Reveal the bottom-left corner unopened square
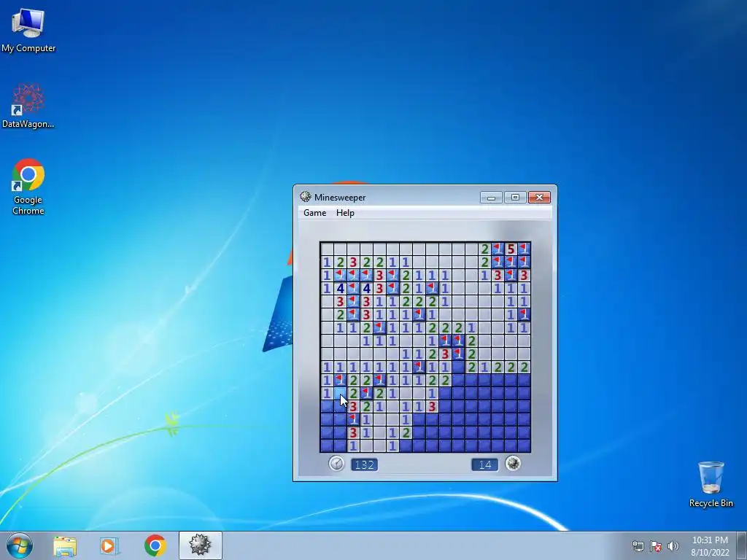The width and height of the screenshot is (747, 560). point(327,446)
